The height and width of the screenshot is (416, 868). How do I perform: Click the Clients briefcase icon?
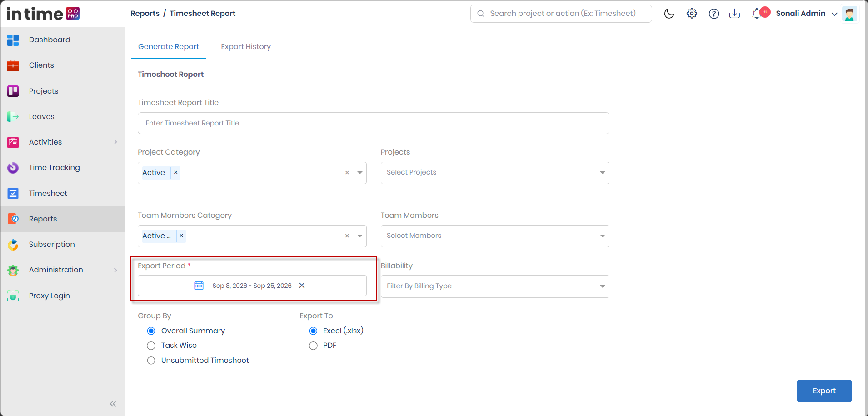point(13,65)
